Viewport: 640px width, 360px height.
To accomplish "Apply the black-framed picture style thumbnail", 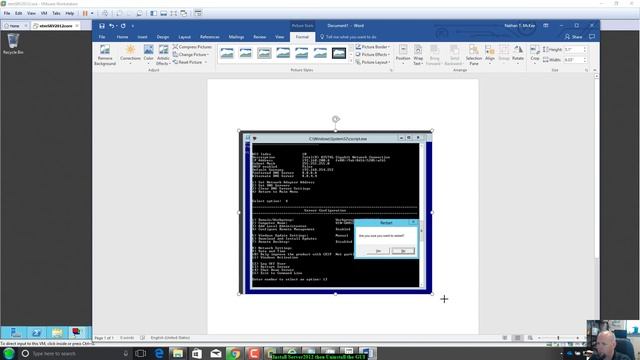I will pos(339,53).
